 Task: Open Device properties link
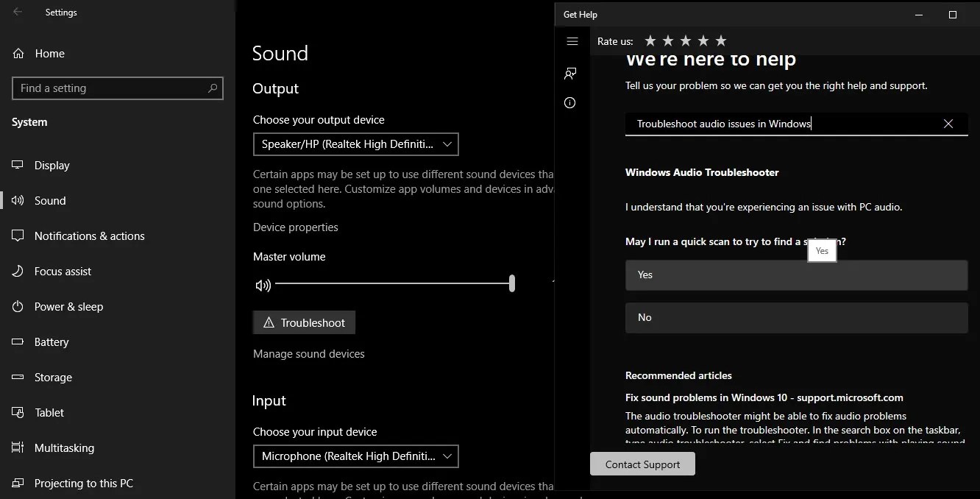click(295, 227)
